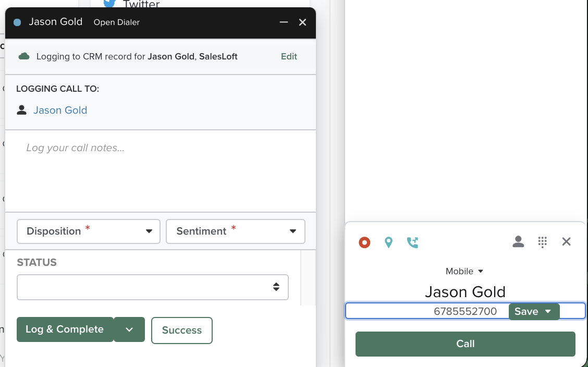Click the teal location pin icon
This screenshot has width=588, height=367.
[388, 242]
